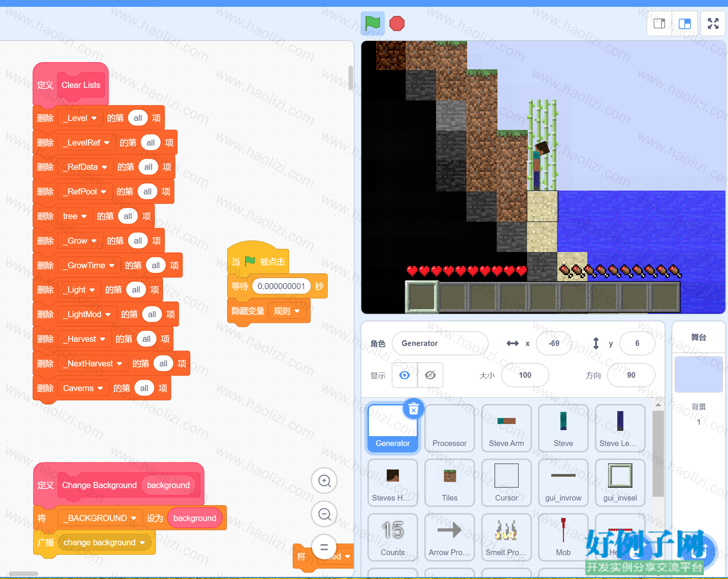Select the gui_invrow sprite
The width and height of the screenshot is (728, 579).
pyautogui.click(x=563, y=483)
